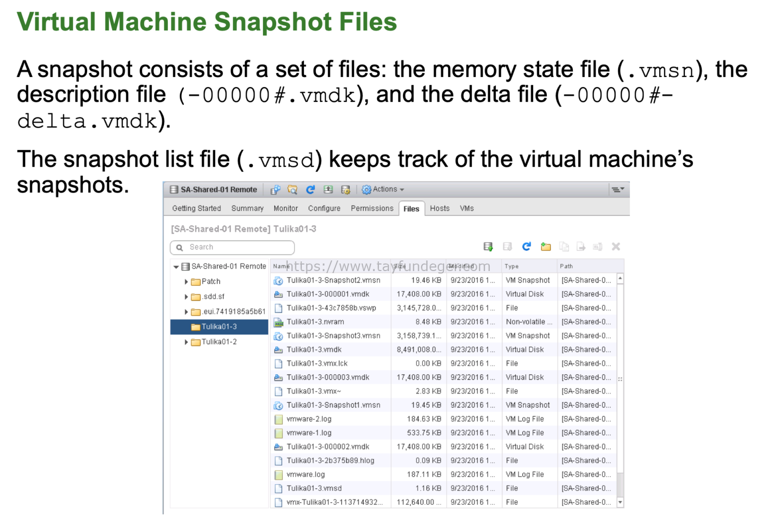
Task: Click the delete file icon
Action: tap(616, 246)
